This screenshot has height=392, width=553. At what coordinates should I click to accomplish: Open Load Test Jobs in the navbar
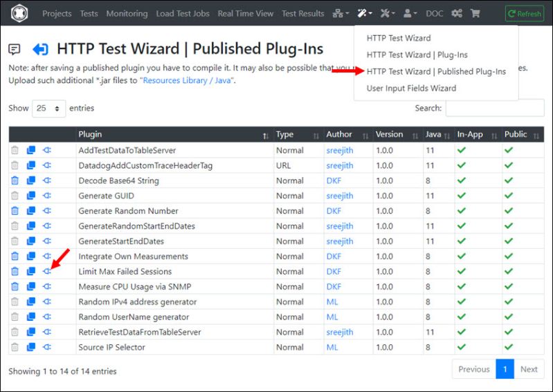(x=183, y=14)
